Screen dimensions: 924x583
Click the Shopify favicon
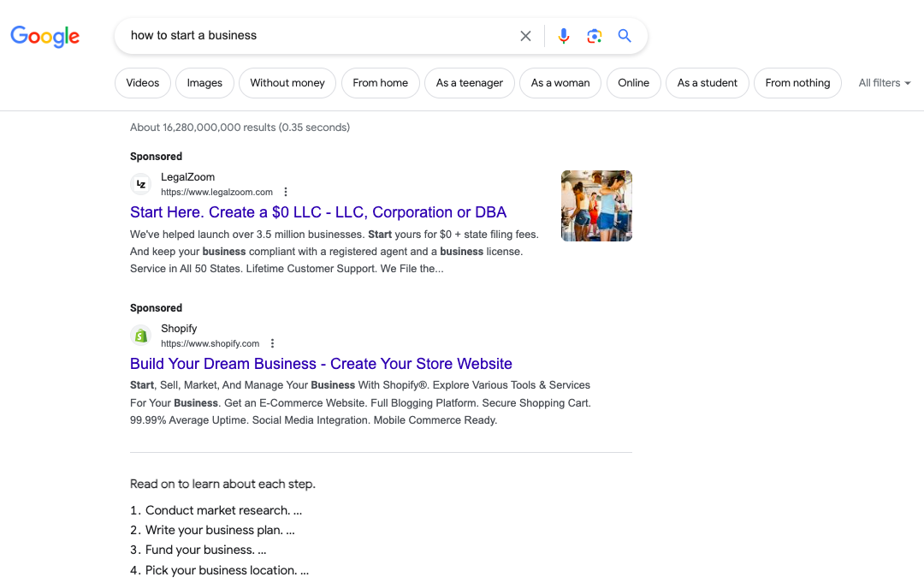141,336
